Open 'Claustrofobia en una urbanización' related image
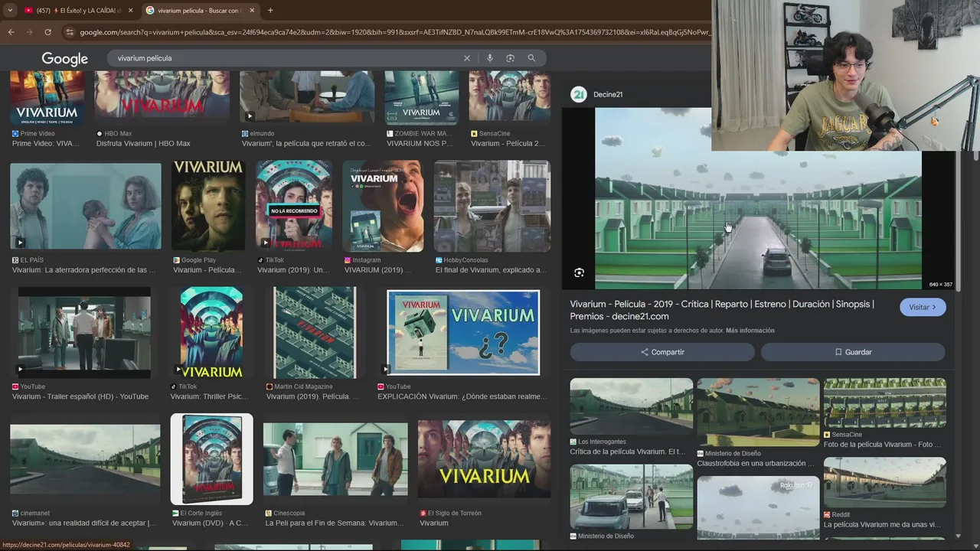This screenshot has height=551, width=980. 758,412
